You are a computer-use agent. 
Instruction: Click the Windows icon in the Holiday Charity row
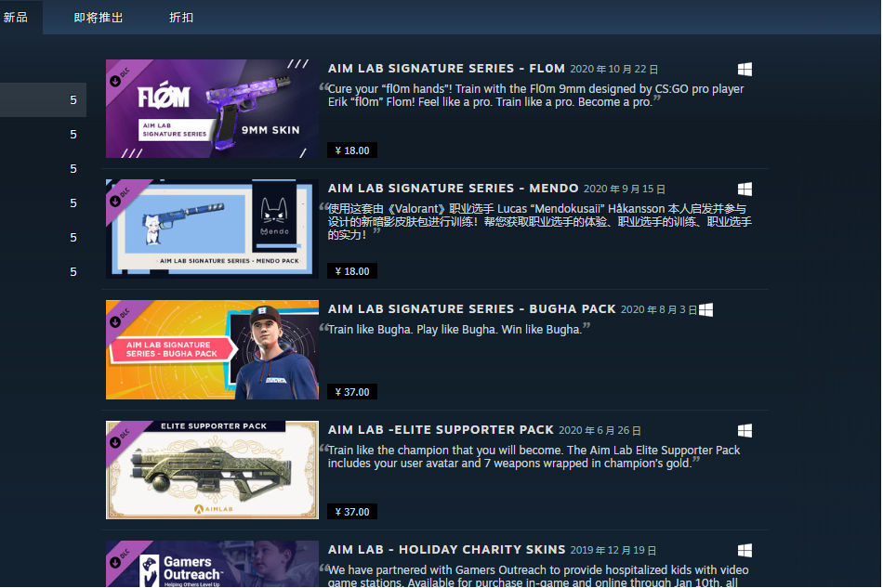point(745,550)
